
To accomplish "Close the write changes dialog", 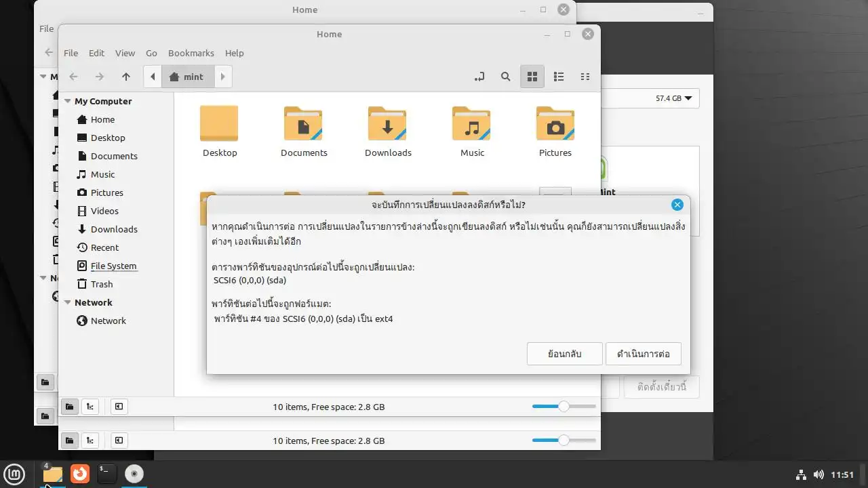I will point(677,205).
